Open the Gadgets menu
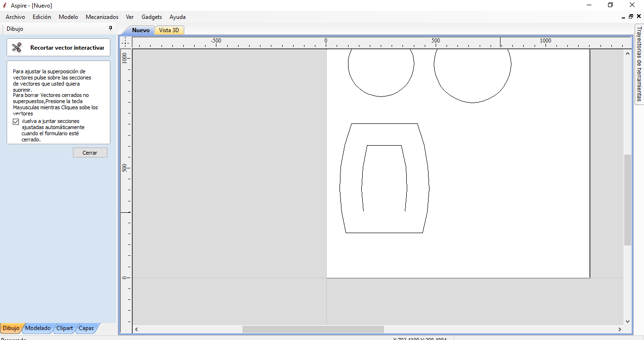 pos(152,17)
